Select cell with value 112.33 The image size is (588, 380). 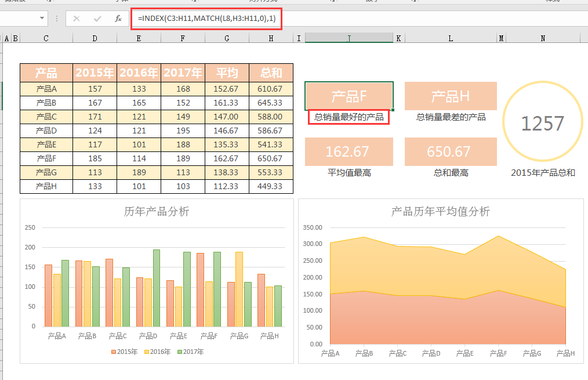tap(227, 186)
